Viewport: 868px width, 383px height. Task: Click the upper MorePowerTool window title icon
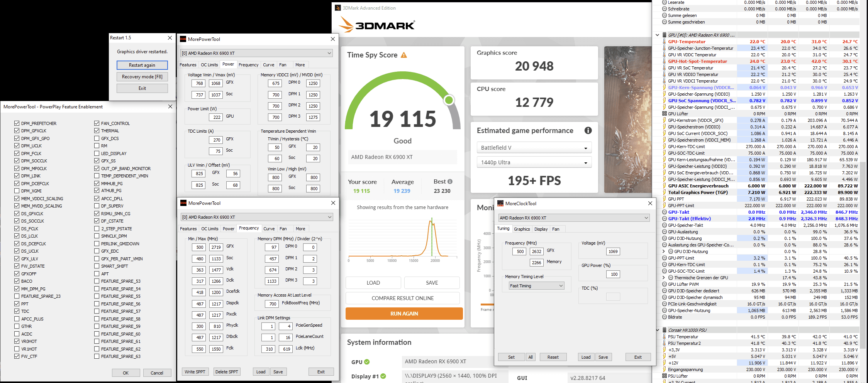[x=183, y=39]
